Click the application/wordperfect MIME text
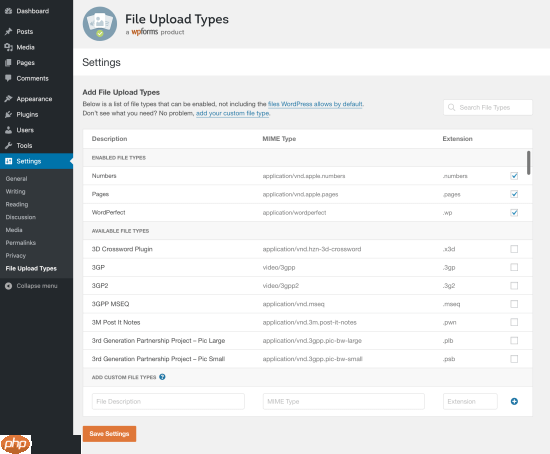 294,213
